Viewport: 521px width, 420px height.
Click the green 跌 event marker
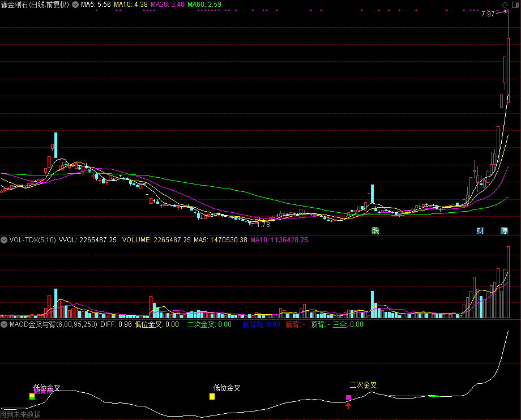point(375,231)
